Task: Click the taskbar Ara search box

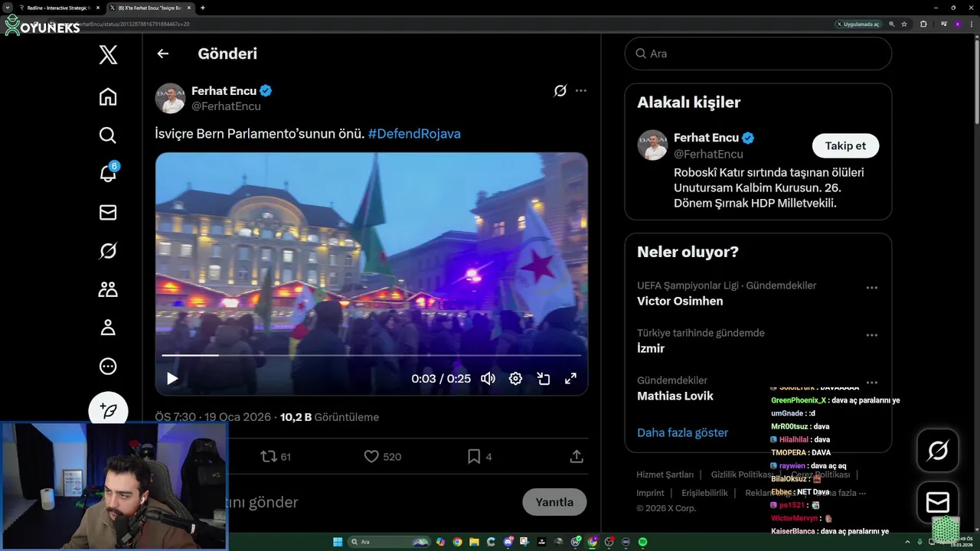Action: pos(389,542)
